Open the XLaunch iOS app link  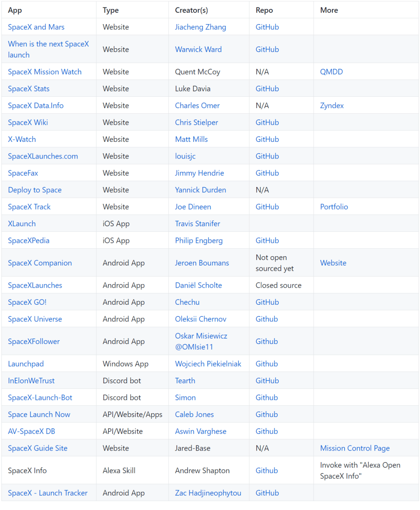[x=22, y=224]
